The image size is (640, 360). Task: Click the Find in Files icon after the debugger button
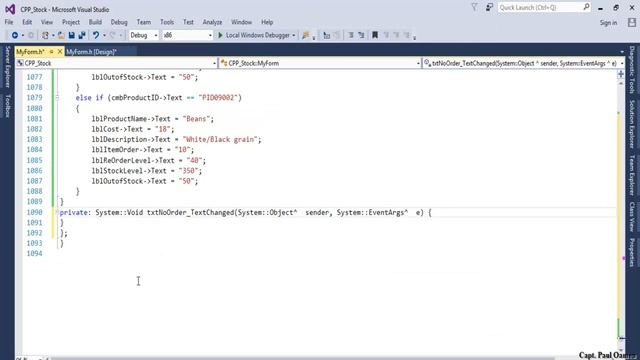coord(305,36)
